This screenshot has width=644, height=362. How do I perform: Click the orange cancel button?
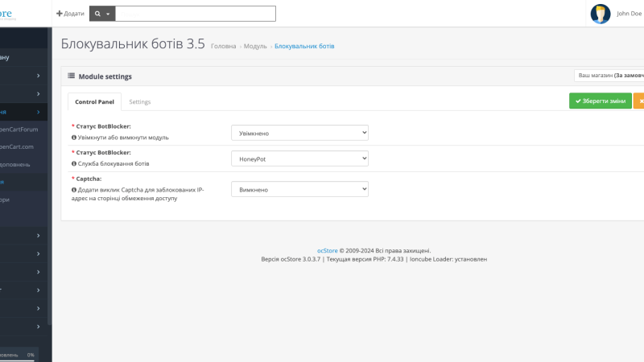click(639, 101)
